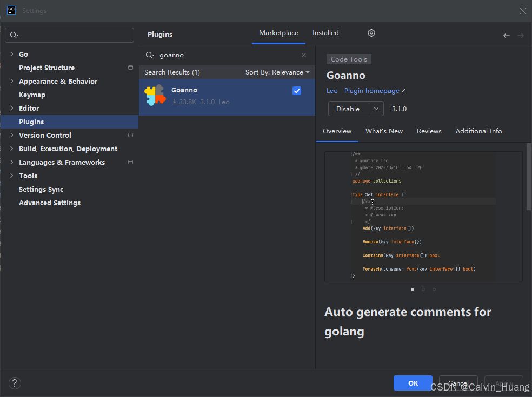The image size is (532, 397).
Task: Expand the Tools settings node
Action: click(11, 176)
